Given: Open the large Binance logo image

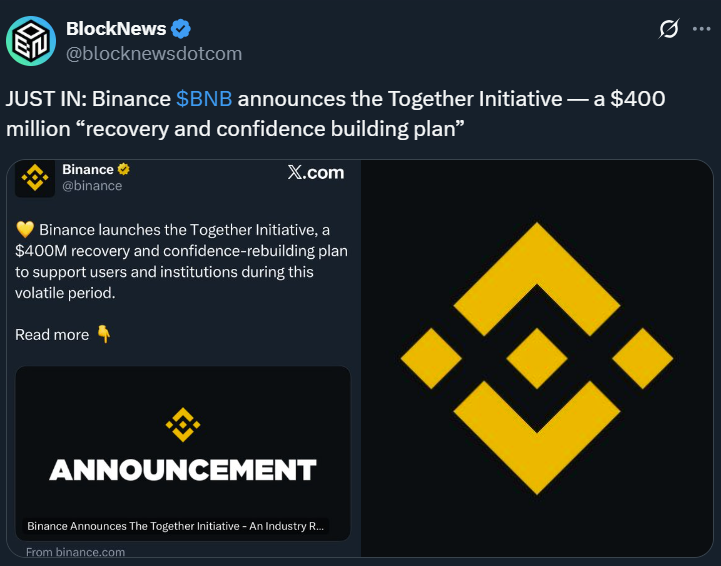Looking at the screenshot, I should coord(536,358).
